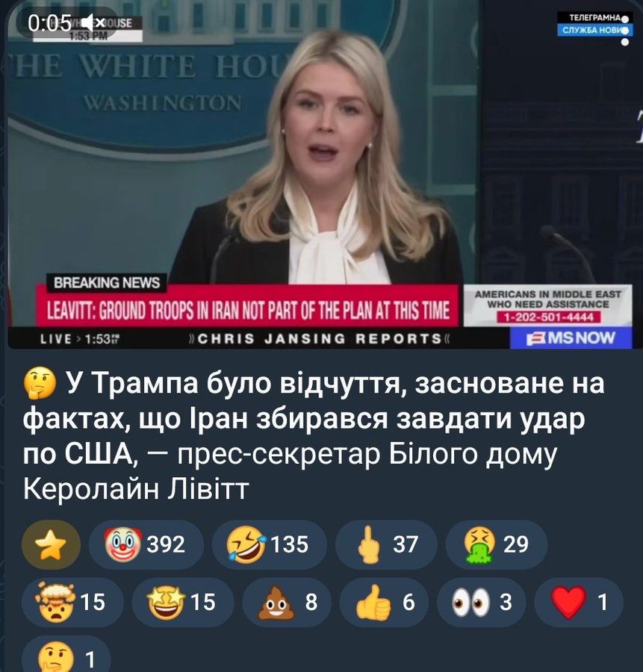
Task: Toggle the rolling laughing reaction
Action: [269, 544]
